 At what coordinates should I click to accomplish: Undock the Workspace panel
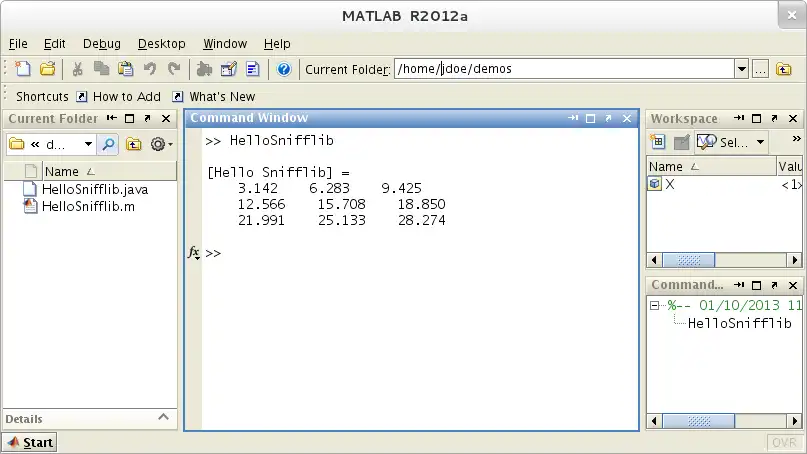pyautogui.click(x=775, y=118)
